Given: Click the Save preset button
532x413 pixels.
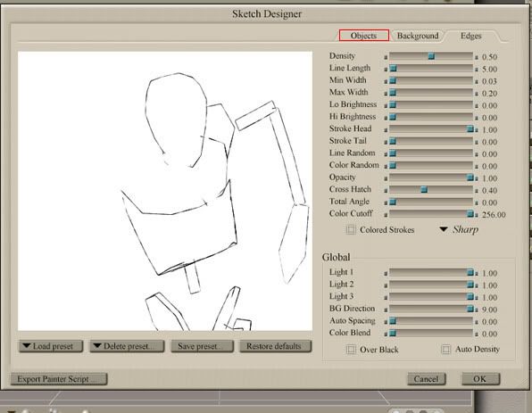Looking at the screenshot, I should coord(203,346).
